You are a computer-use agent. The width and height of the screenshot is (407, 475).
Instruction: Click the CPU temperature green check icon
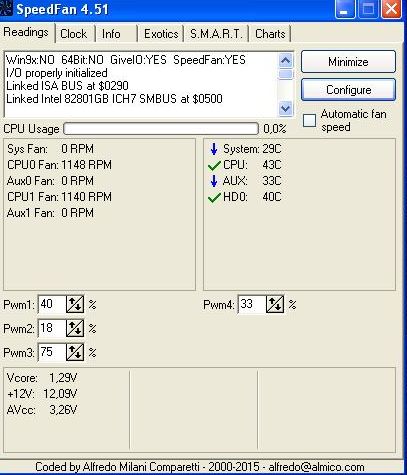214,165
